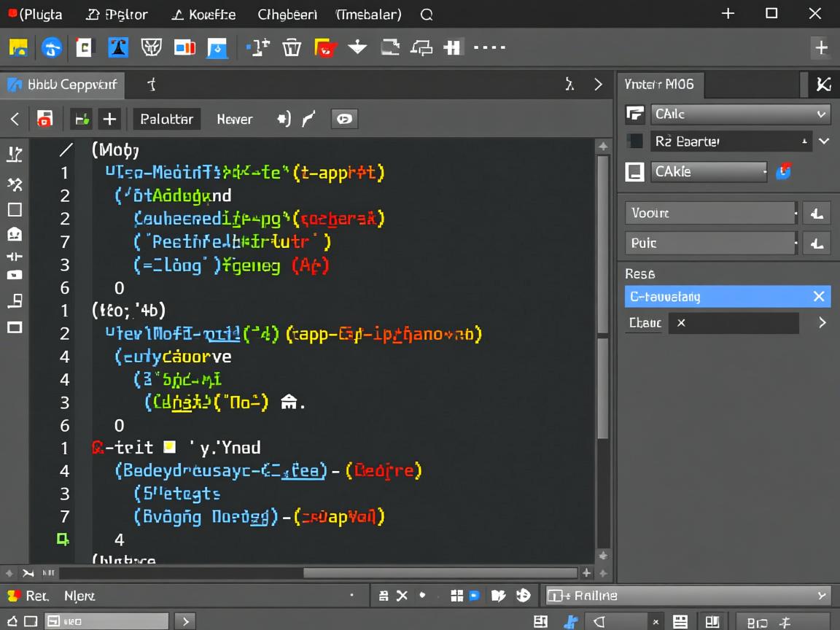The image size is (840, 630).
Task: Click the shield icon in top toolbar
Action: pos(151,48)
